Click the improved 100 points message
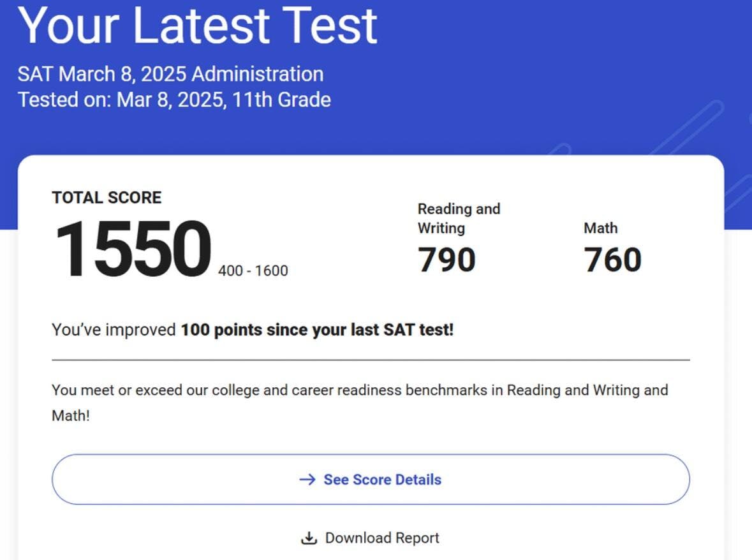The width and height of the screenshot is (752, 560). point(253,330)
